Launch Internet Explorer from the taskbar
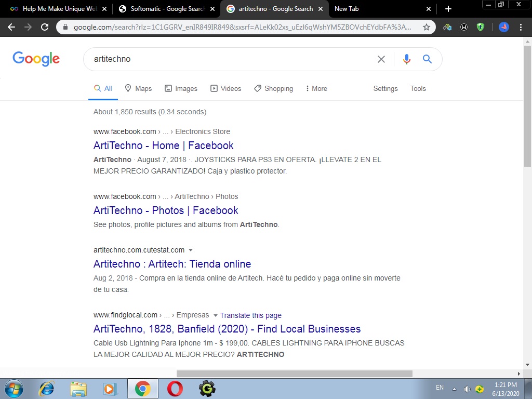The height and width of the screenshot is (399, 532). (46, 389)
